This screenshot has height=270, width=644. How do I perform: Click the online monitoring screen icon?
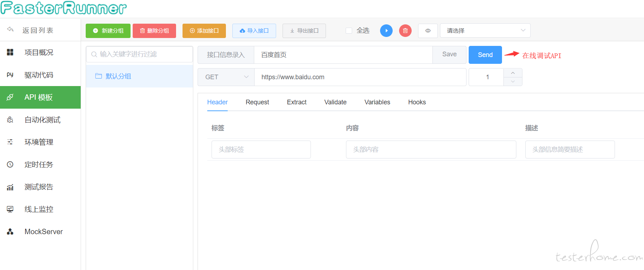pyautogui.click(x=10, y=209)
